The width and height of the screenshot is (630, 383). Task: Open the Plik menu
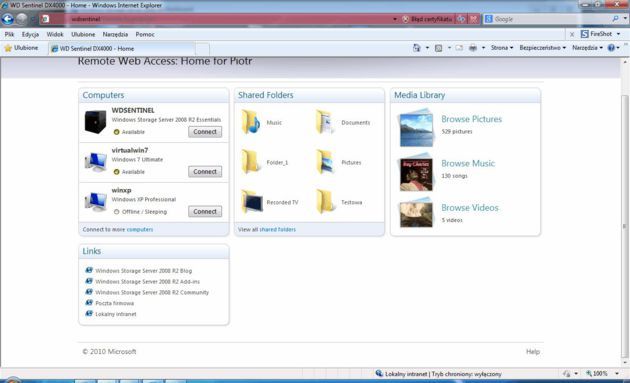[x=9, y=35]
